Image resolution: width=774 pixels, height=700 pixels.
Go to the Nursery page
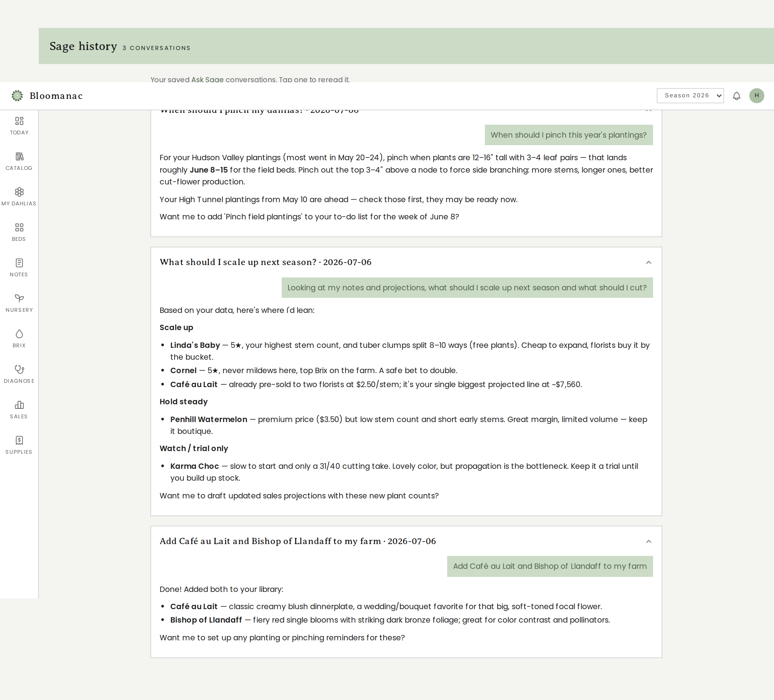click(x=19, y=303)
